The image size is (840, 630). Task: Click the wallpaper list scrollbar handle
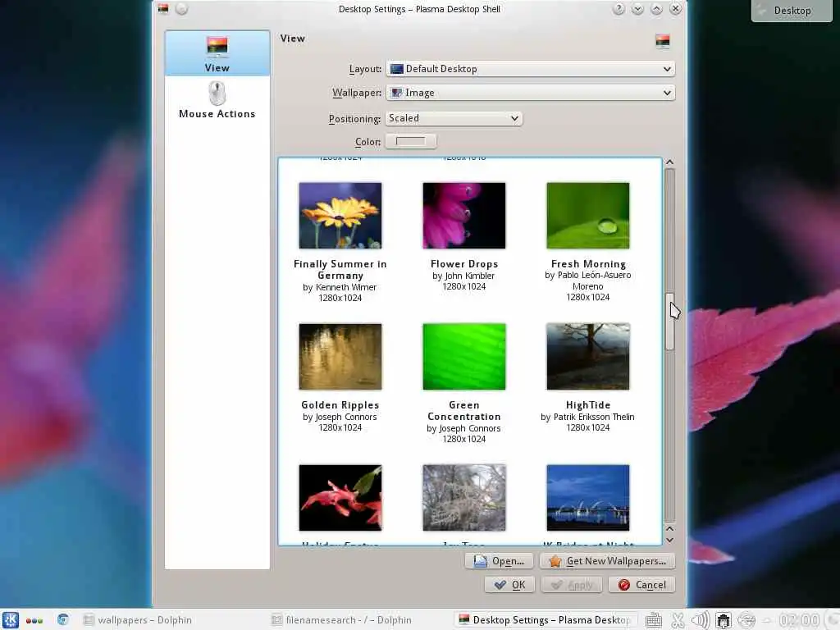(x=669, y=322)
